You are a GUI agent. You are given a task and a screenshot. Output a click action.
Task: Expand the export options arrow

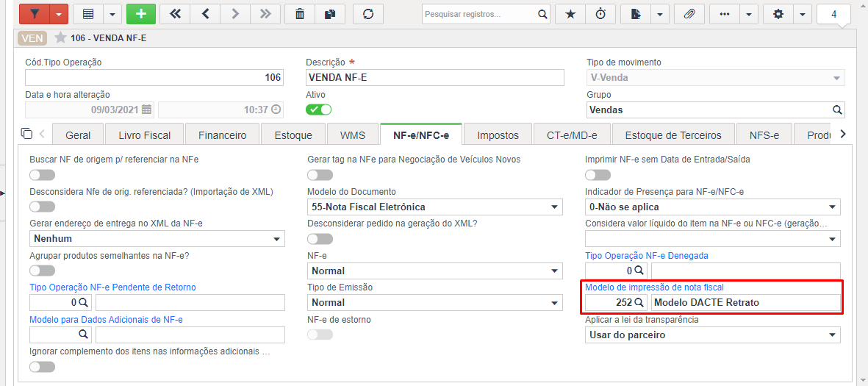point(659,14)
